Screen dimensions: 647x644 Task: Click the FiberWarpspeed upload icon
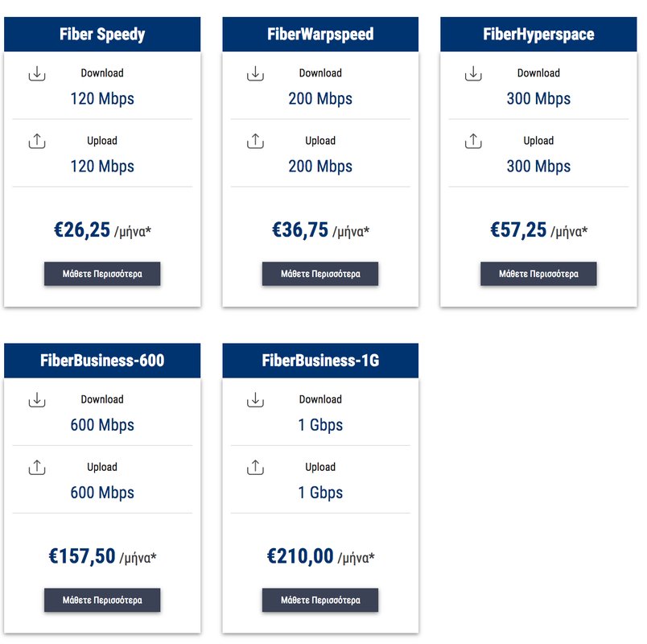[x=255, y=141]
